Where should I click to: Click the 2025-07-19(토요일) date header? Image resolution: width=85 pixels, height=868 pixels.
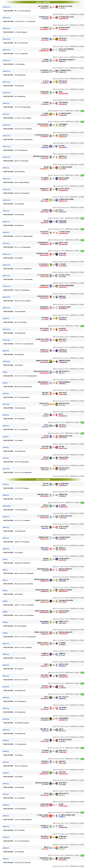(x=42, y=479)
